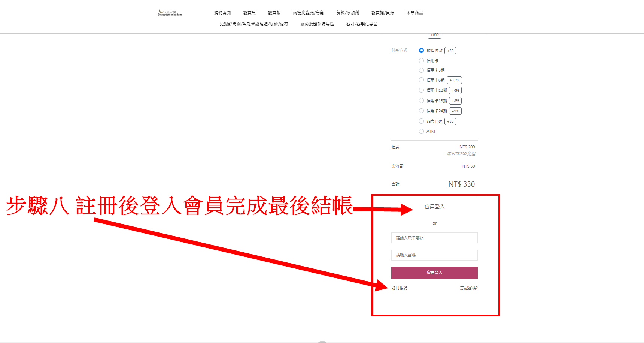Select the 信用卡3期 installment option
Viewport: 644px width, 343px height.
click(421, 70)
